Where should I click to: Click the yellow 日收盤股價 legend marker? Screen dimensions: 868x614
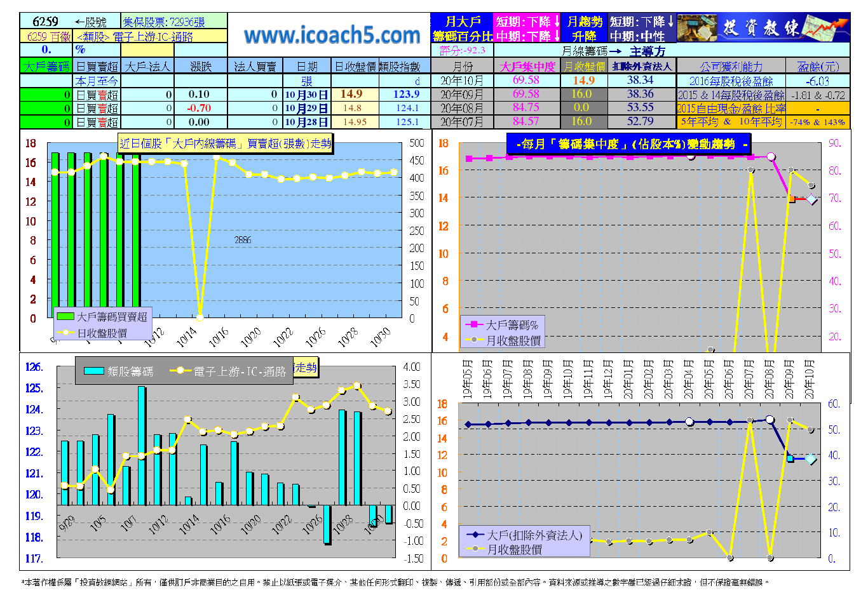click(x=65, y=333)
